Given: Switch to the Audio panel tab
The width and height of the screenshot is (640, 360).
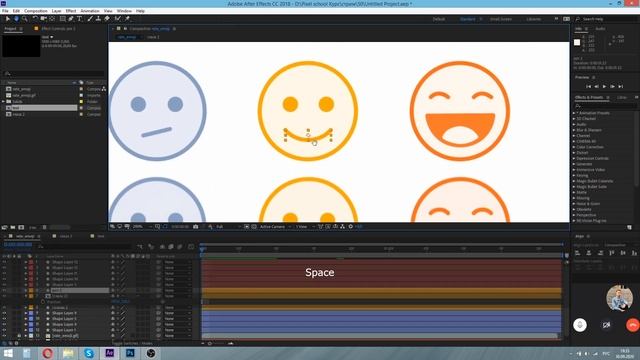Looking at the screenshot, I should (x=600, y=29).
